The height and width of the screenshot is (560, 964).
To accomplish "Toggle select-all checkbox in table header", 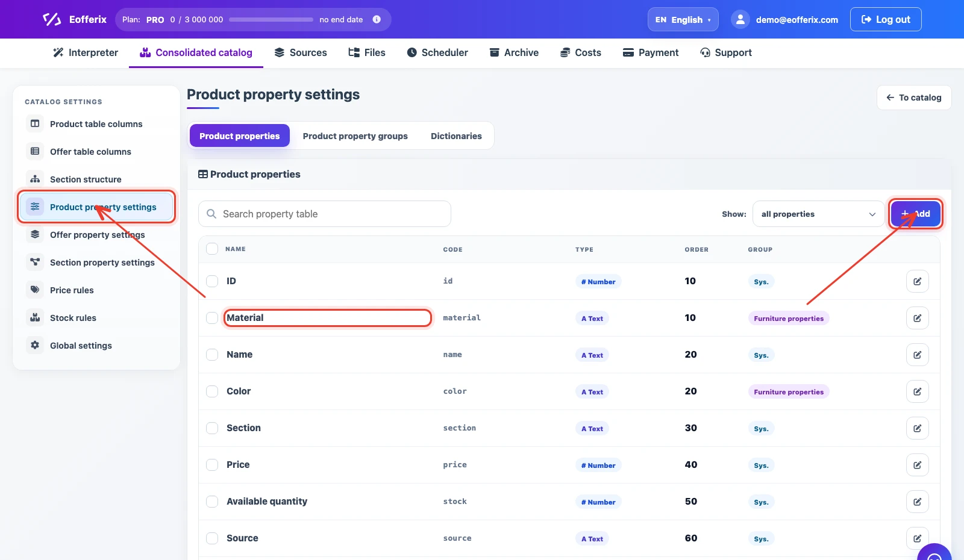I will point(212,249).
